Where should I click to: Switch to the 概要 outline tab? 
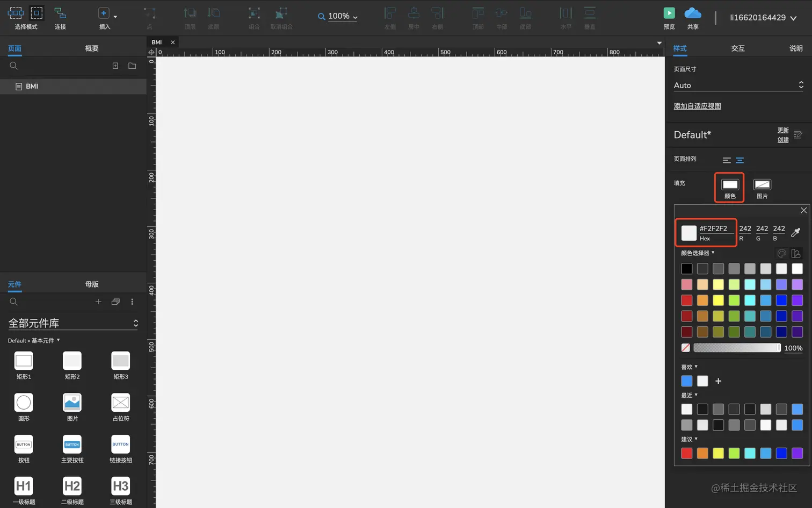click(x=92, y=48)
